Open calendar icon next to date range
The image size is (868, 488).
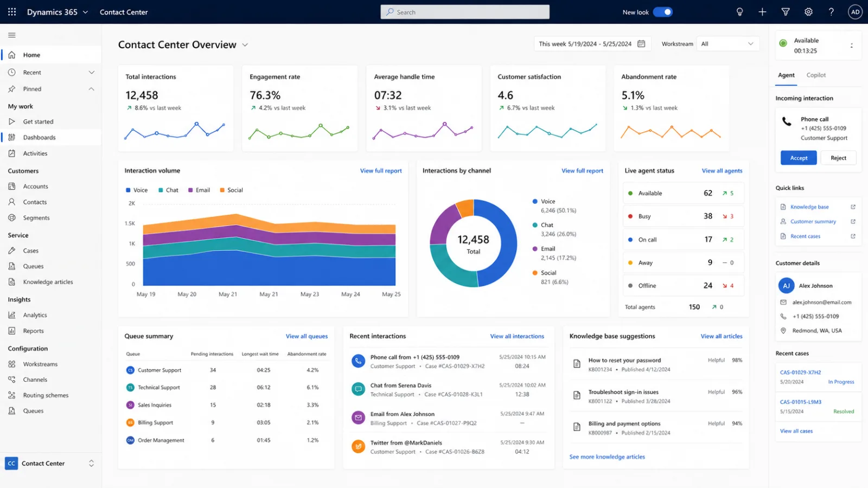(641, 44)
